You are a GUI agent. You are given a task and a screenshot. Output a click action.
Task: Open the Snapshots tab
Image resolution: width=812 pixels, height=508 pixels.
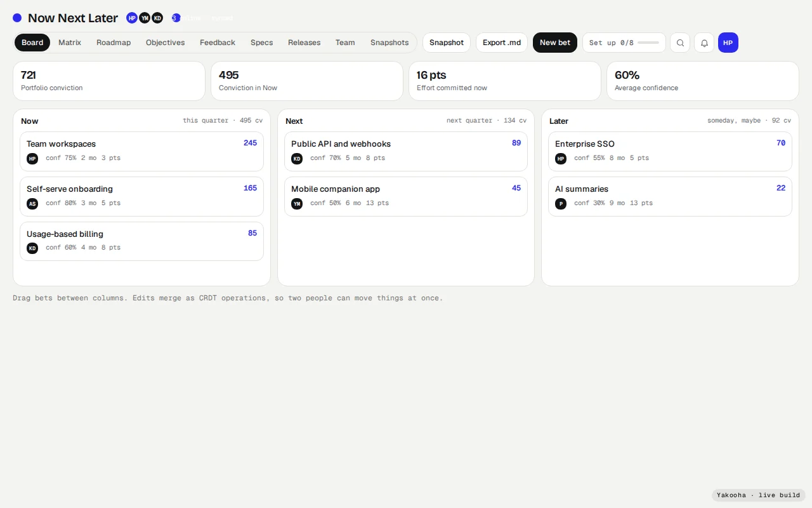[x=390, y=43]
